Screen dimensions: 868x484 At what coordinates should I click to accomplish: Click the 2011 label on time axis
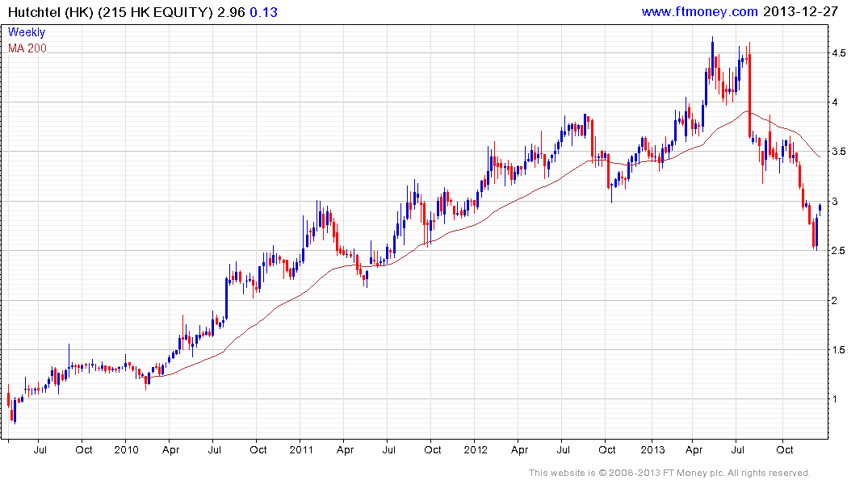tap(301, 449)
